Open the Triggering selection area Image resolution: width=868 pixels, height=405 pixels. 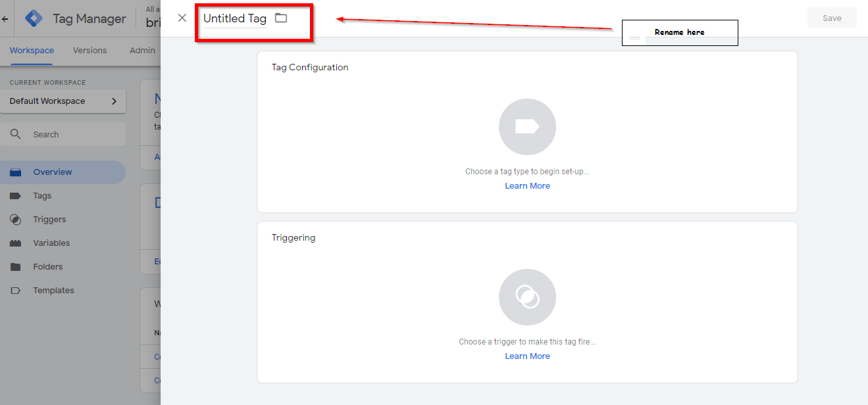(527, 297)
